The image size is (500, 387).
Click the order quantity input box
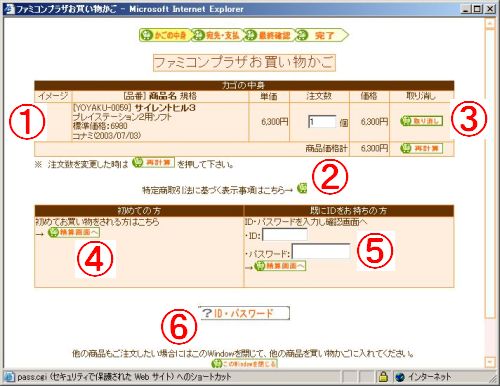click(x=322, y=122)
